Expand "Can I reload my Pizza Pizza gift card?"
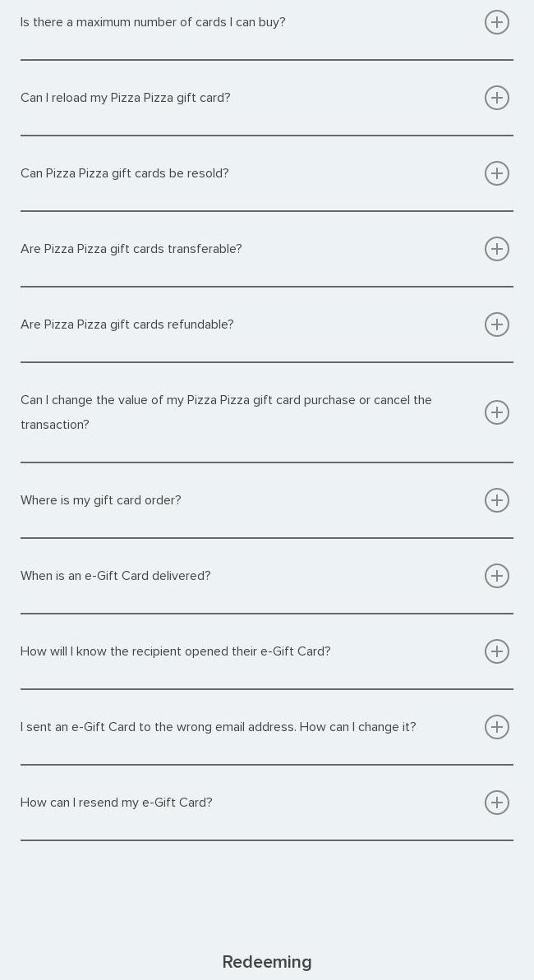Viewport: 534px width, 980px height. (x=126, y=98)
